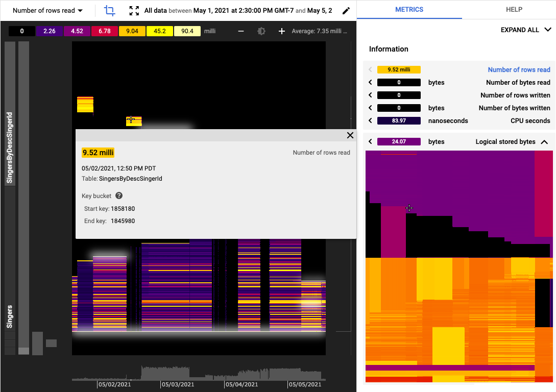Expand the Number of bytes read metric
Viewport: 556px width, 392px height.
click(369, 82)
